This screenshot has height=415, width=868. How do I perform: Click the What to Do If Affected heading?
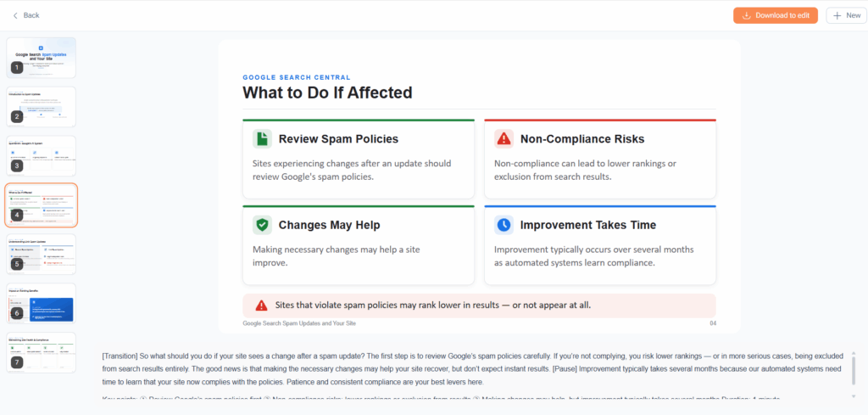[327, 93]
